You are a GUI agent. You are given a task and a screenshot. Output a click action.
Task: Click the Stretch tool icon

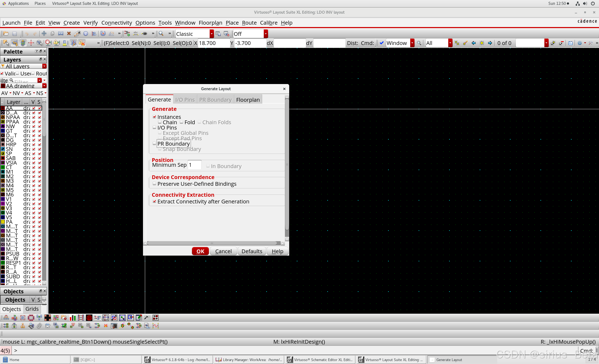pos(61,33)
